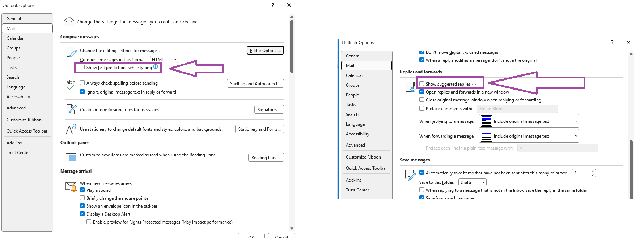Check Close original message window when replying
Screen dimensions: 644x238
(x=422, y=100)
